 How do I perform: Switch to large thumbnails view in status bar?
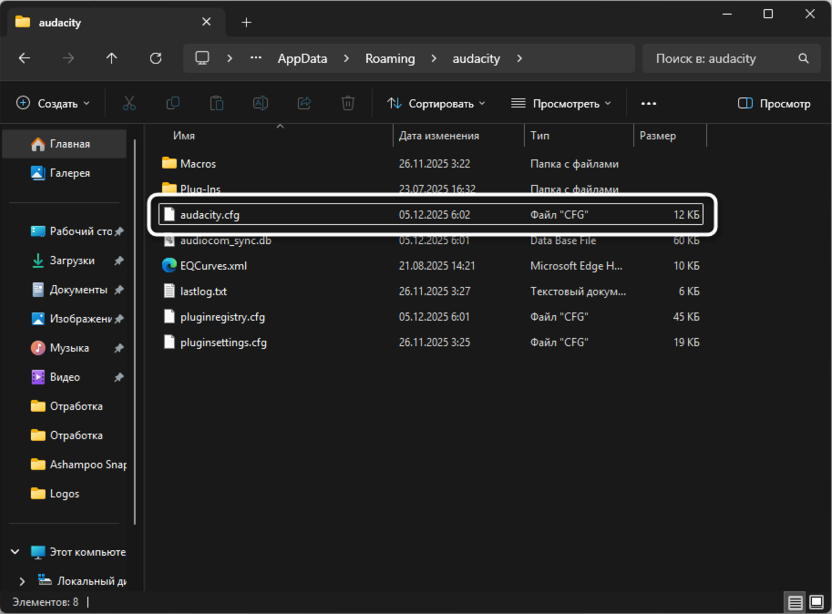point(815,603)
